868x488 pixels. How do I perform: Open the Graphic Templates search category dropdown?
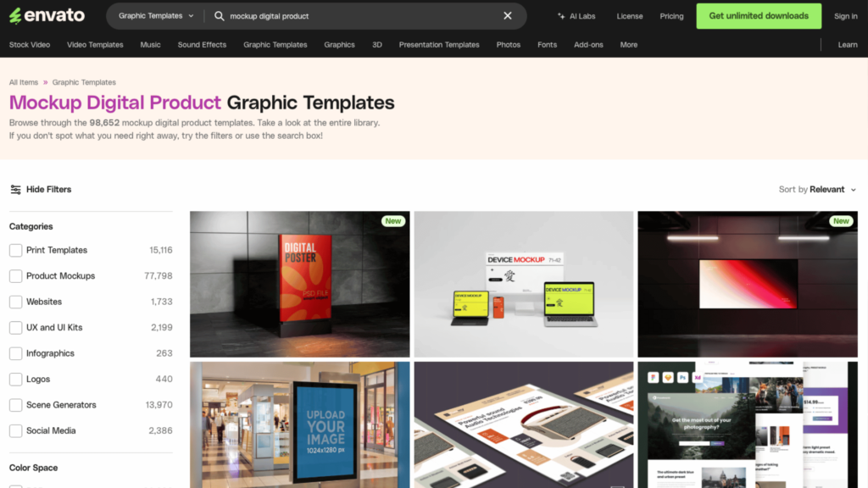click(156, 16)
